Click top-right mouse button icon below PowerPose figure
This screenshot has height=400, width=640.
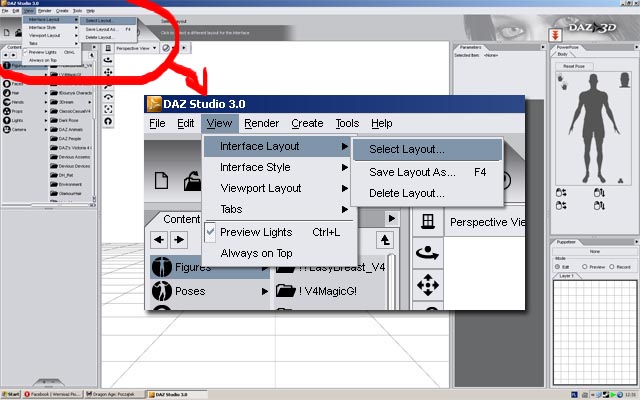(599, 192)
